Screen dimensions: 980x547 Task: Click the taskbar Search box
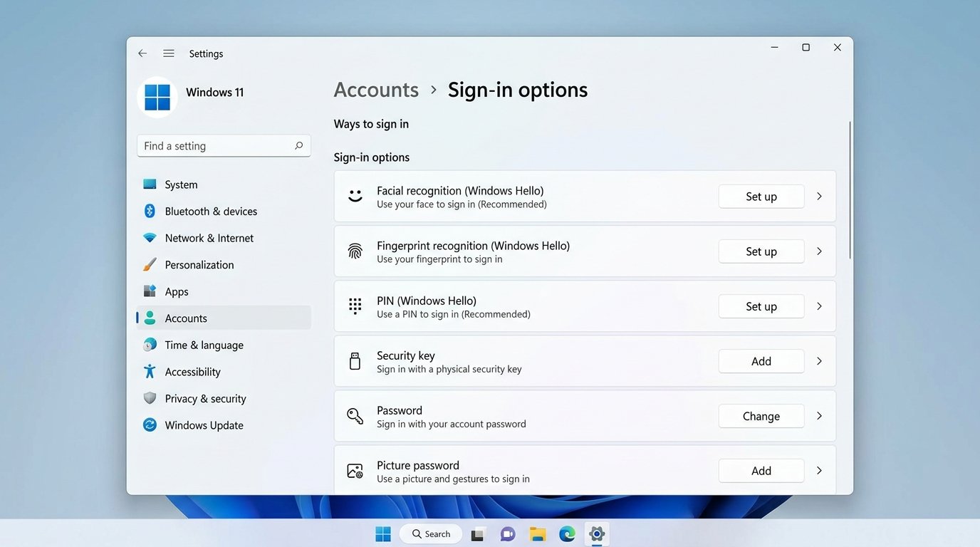click(431, 534)
